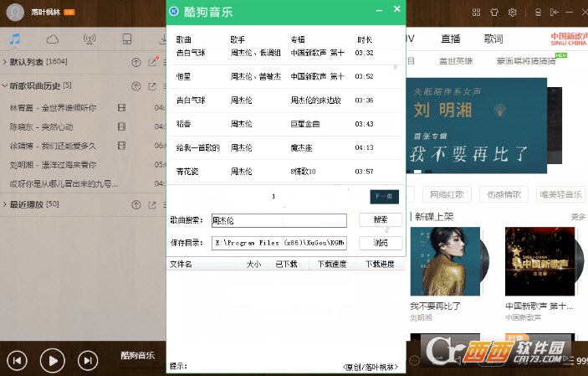Click upload icon for 最近播放 row
The height and width of the screenshot is (376, 588).
coord(136,204)
